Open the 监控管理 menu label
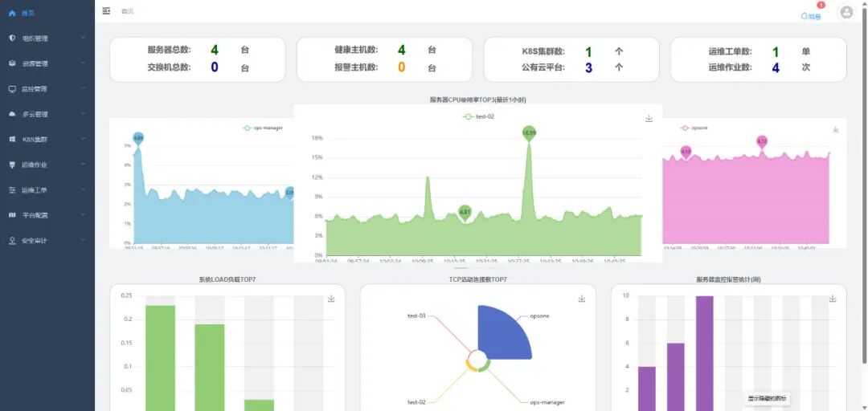 35,89
